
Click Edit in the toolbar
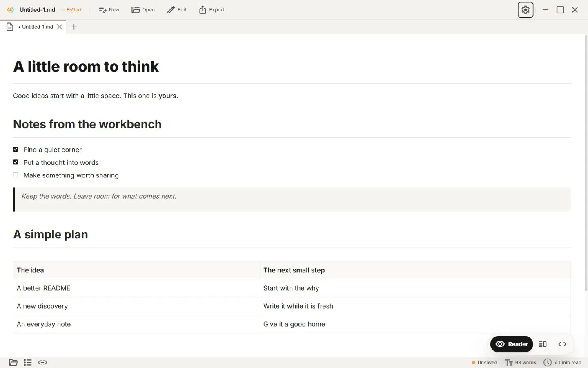pos(177,10)
